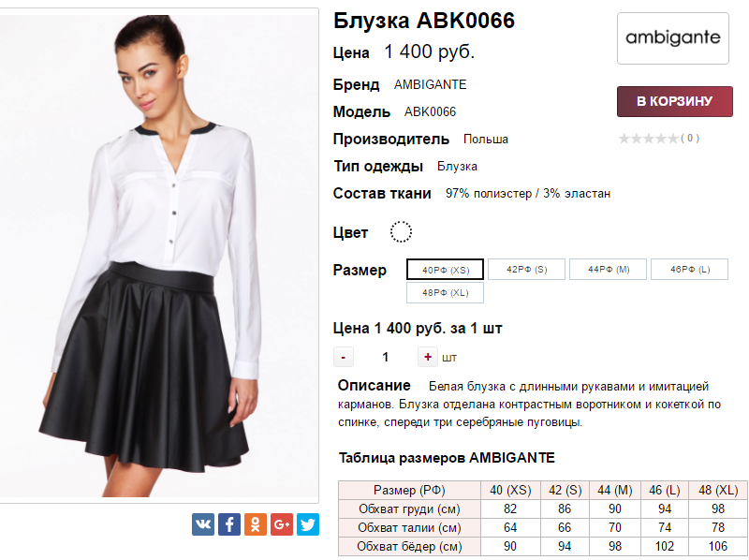Rate product with star rating
Screen dimensions: 749x560
[x=648, y=139]
